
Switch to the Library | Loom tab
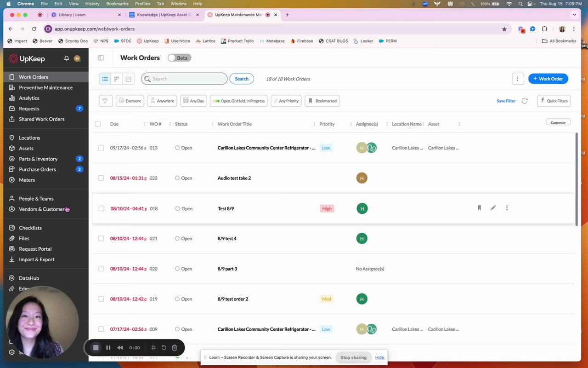point(85,15)
